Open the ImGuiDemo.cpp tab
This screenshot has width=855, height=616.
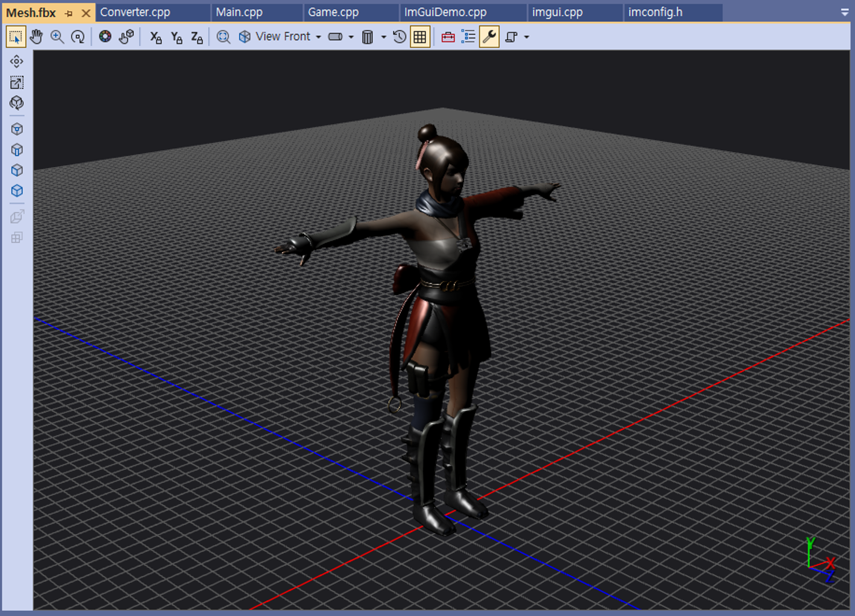pyautogui.click(x=445, y=12)
